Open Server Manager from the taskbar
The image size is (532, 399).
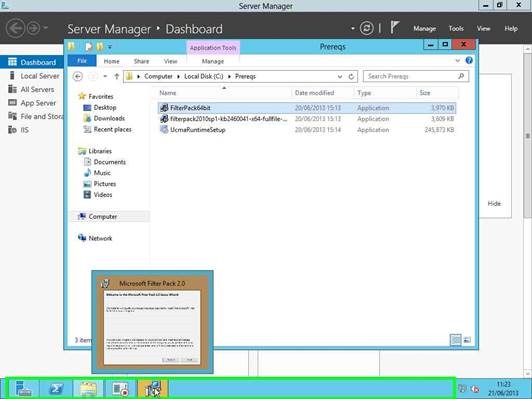23,388
